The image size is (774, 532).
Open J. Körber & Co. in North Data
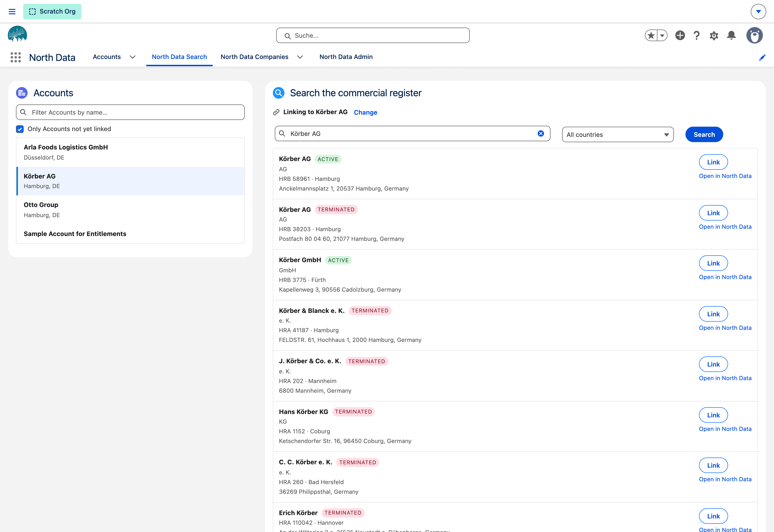point(725,378)
